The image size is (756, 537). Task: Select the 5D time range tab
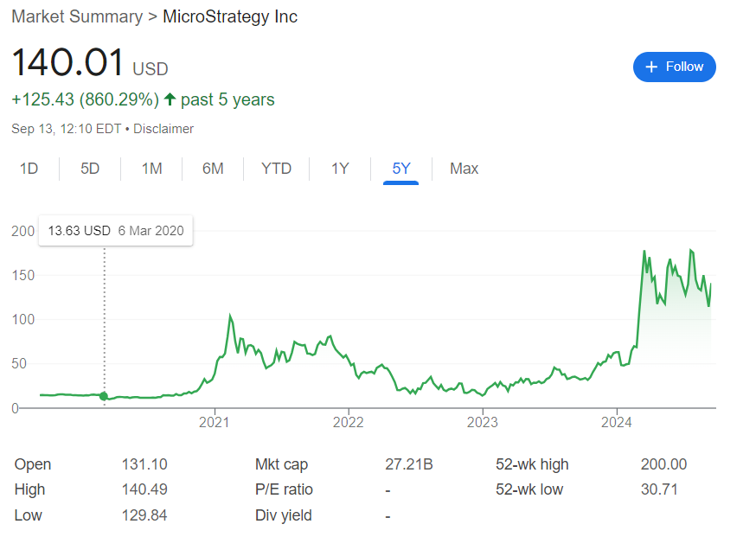coord(90,169)
